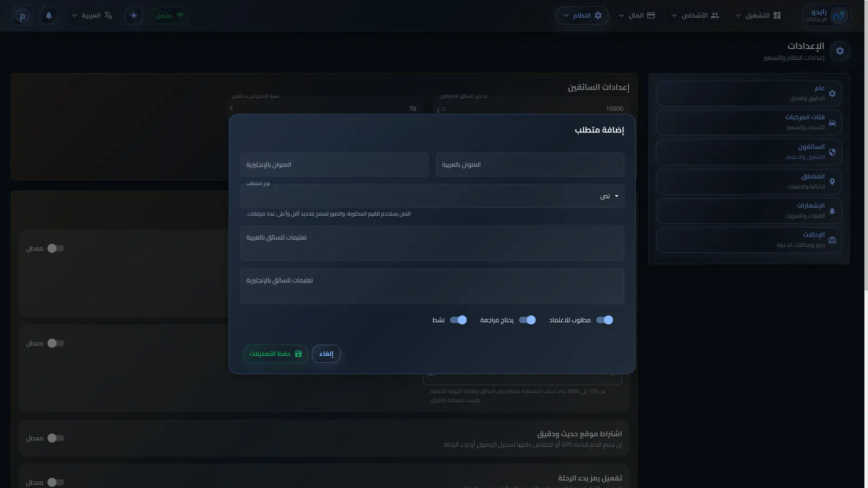The height and width of the screenshot is (488, 868).
Task: Open the المناطق settings section
Action: click(749, 182)
